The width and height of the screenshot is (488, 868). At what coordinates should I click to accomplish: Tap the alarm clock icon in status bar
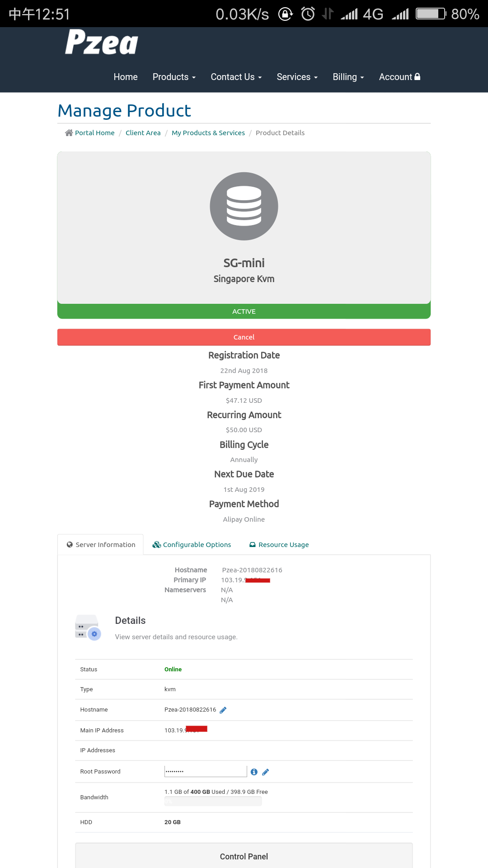pyautogui.click(x=308, y=14)
